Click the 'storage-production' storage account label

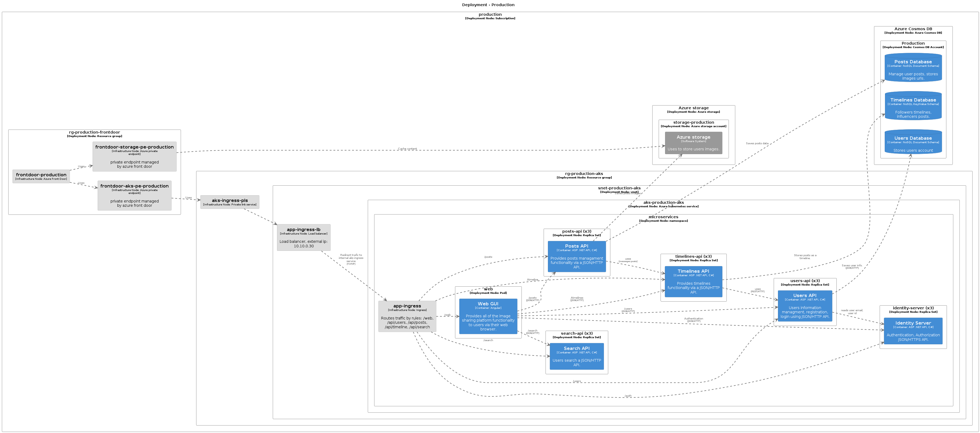click(694, 122)
